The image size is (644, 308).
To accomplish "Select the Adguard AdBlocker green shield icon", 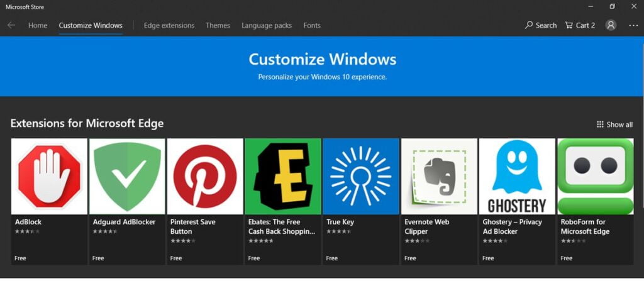I will [127, 176].
